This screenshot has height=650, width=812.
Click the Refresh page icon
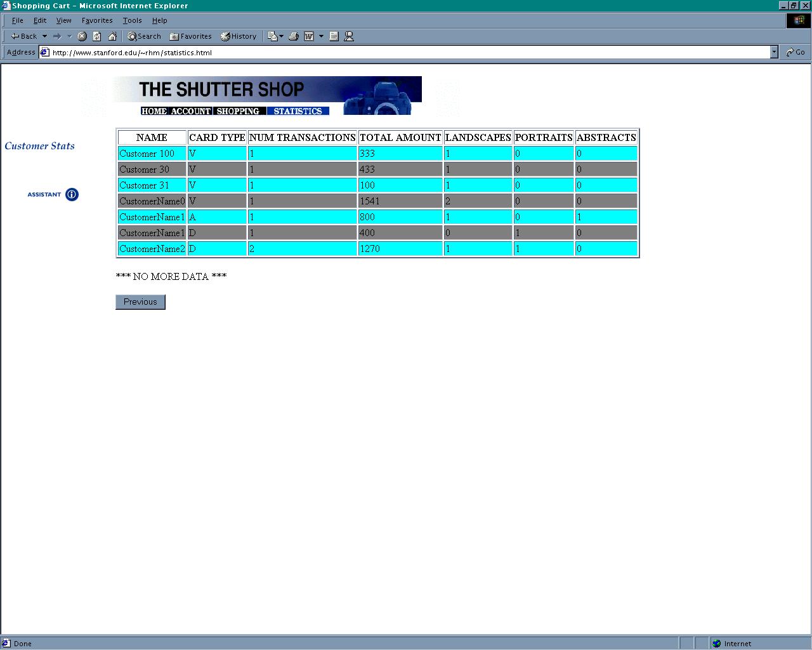(97, 36)
